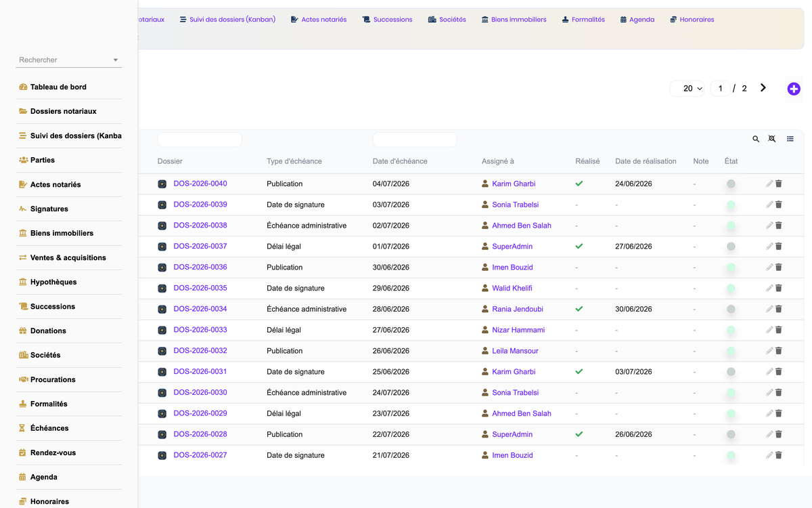Toggle the État switch for DOS-2026-0028
The image size is (812, 508).
(x=731, y=434)
